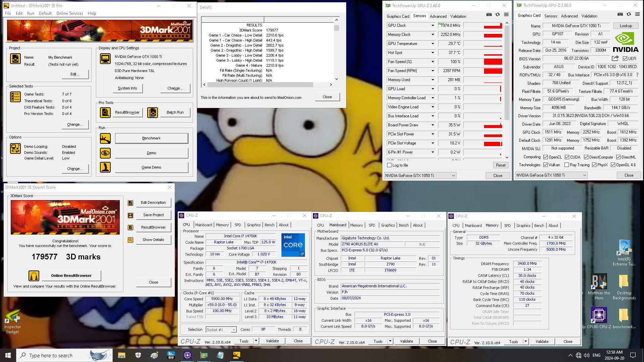
Task: Open File Explorer from the taskbar
Action: pos(121,355)
